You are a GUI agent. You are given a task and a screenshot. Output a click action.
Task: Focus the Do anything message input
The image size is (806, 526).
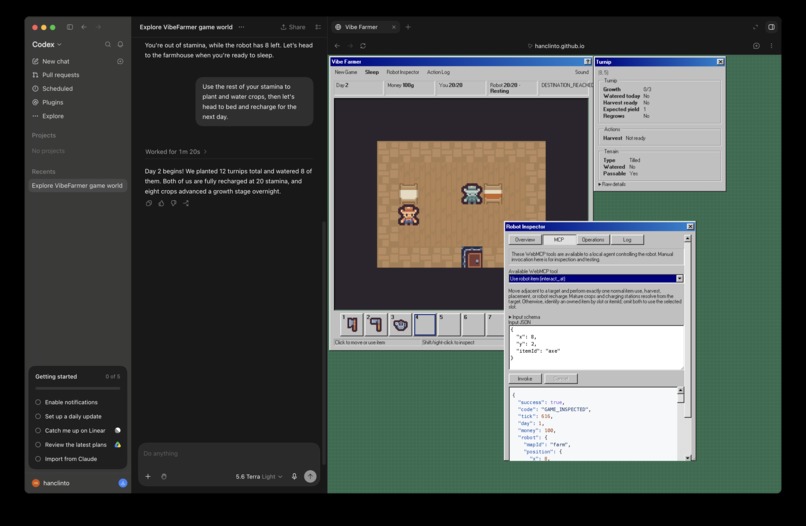tap(229, 454)
